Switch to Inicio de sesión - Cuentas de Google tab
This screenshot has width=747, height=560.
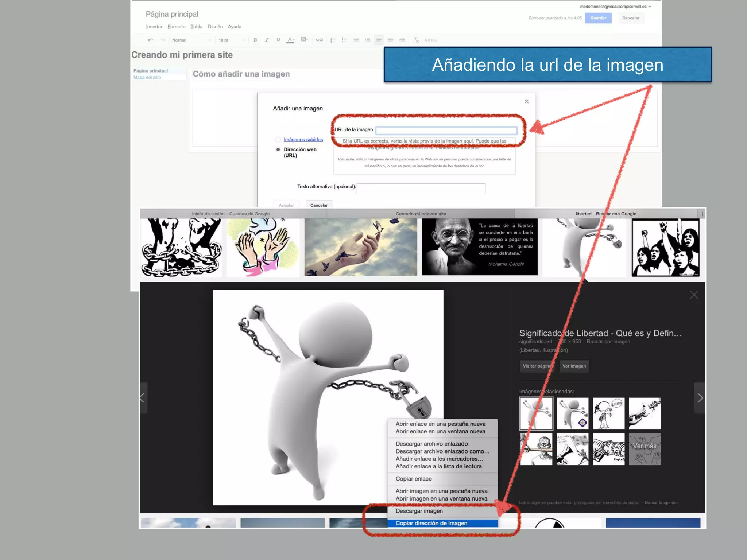[231, 214]
